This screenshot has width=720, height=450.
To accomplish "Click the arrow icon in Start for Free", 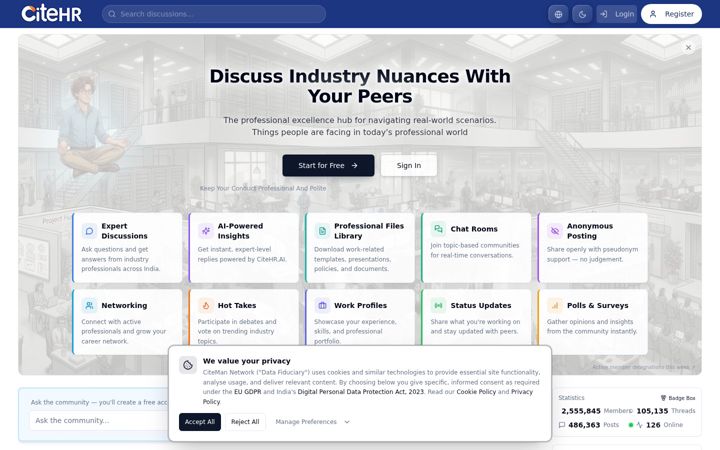I will coord(354,165).
